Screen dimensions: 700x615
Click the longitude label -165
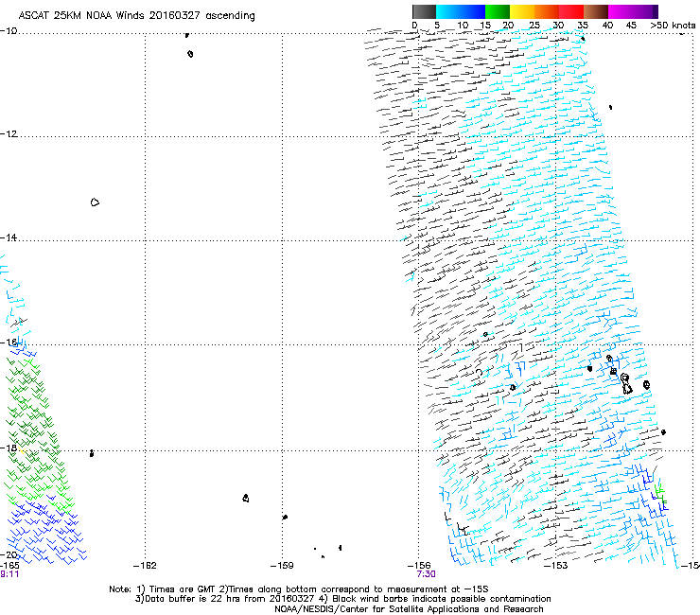click(9, 566)
